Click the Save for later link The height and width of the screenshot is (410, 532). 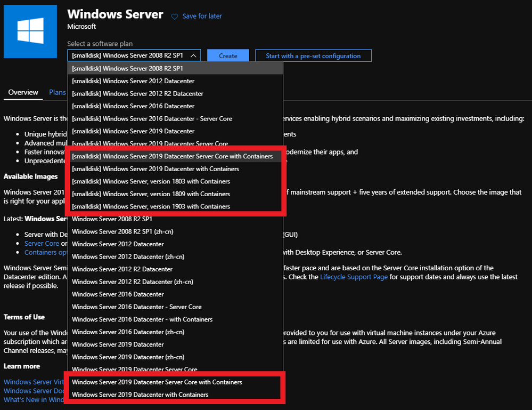coord(202,16)
